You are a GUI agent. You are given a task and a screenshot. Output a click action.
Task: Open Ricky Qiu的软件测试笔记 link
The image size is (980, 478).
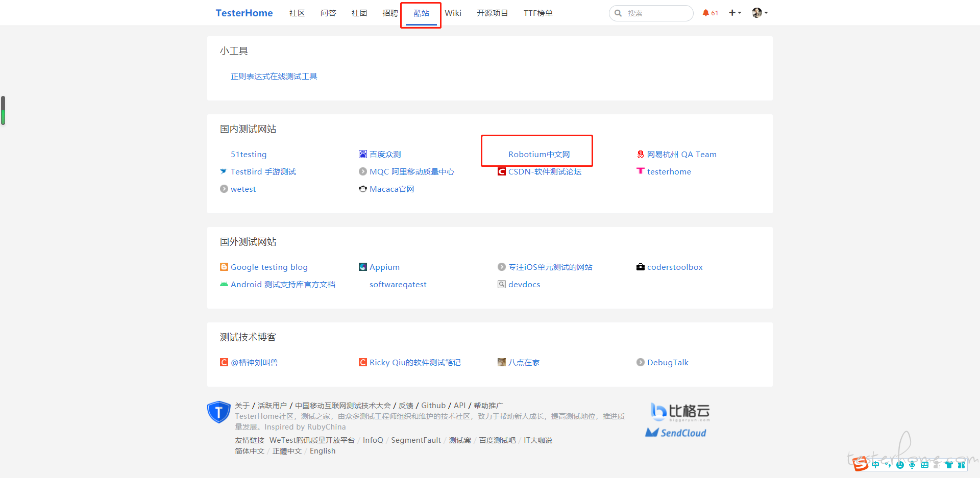click(x=415, y=362)
